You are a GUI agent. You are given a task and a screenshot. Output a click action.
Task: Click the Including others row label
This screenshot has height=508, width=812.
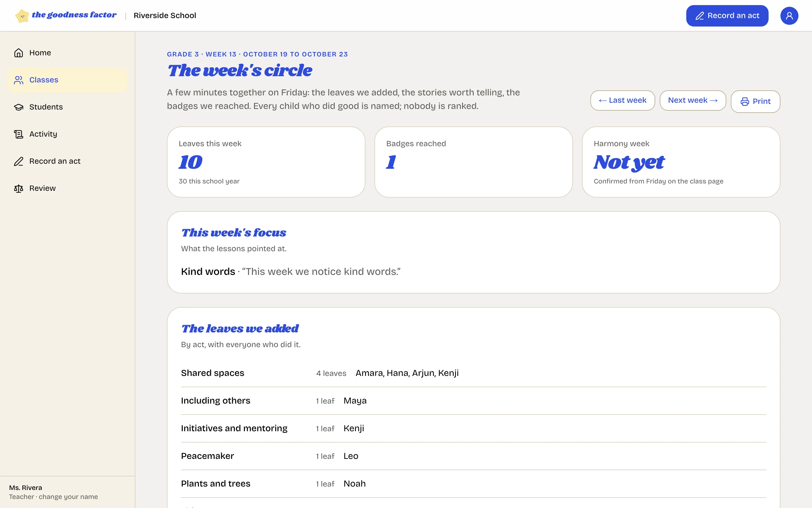[x=215, y=400]
